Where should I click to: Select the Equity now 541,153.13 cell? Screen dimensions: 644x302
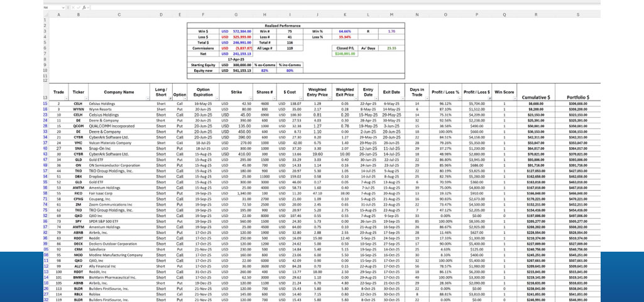pos(243,70)
